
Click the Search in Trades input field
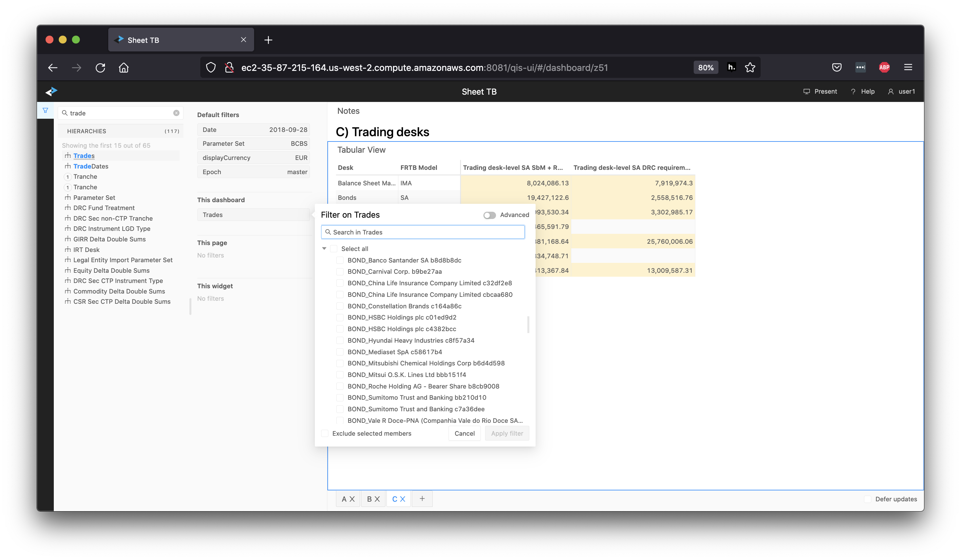[424, 232]
